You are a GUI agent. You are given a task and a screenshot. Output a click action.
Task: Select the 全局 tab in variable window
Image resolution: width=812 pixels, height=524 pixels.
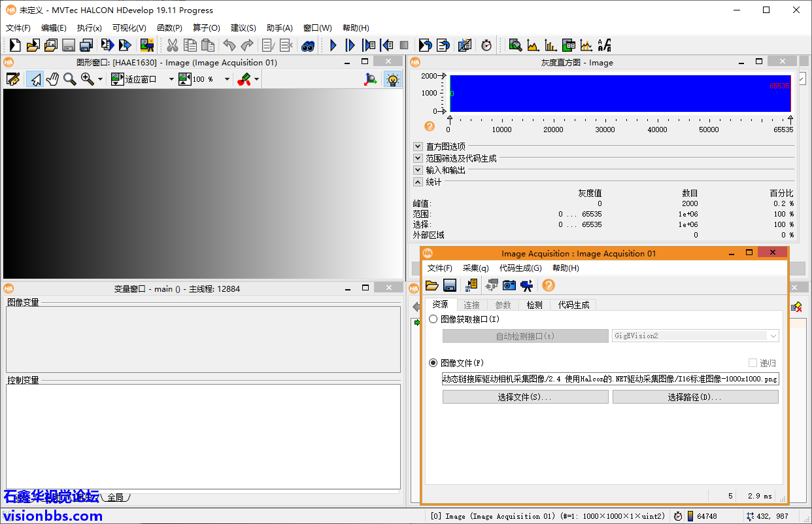pyautogui.click(x=115, y=497)
